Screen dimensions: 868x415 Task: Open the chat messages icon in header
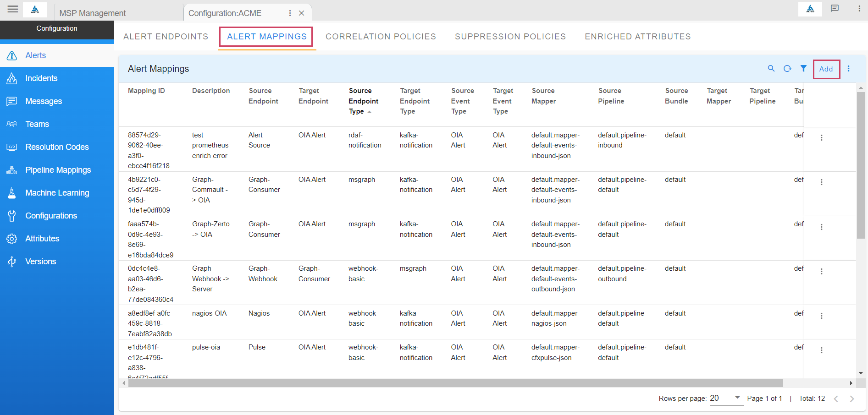tap(835, 9)
